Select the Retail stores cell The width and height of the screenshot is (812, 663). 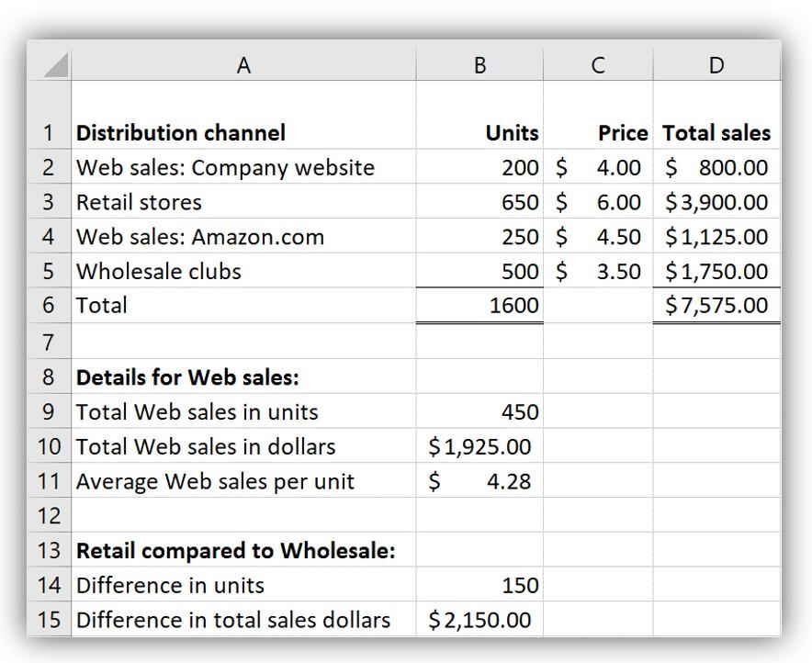[139, 202]
